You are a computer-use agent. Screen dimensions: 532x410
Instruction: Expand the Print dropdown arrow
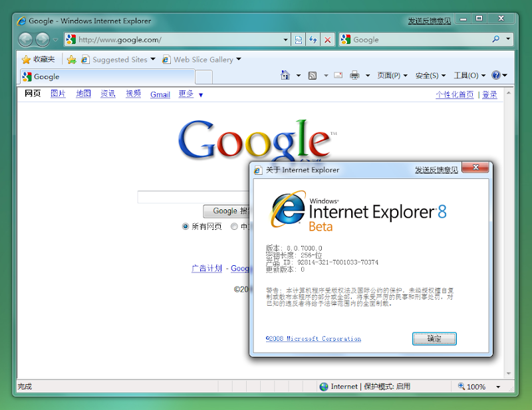pos(368,75)
